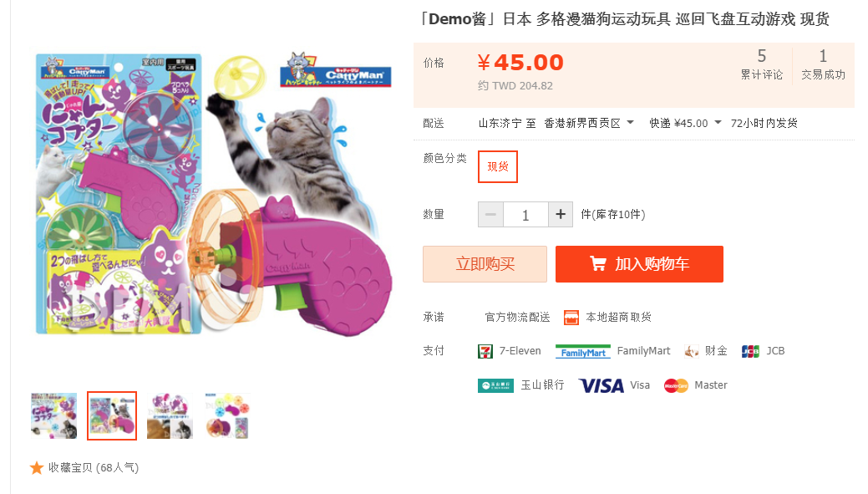This screenshot has height=494, width=868.
Task: Click the 玉山银行 bank icon
Action: (x=495, y=385)
